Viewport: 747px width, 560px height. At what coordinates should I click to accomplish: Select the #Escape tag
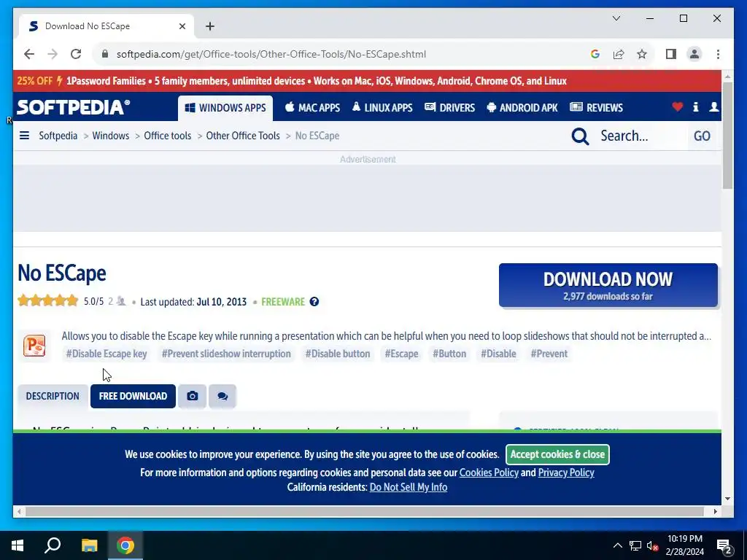(401, 354)
